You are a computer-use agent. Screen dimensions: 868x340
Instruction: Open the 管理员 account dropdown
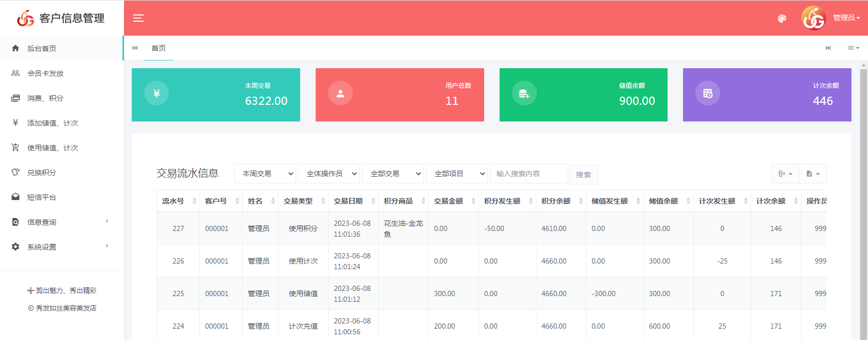coord(846,18)
